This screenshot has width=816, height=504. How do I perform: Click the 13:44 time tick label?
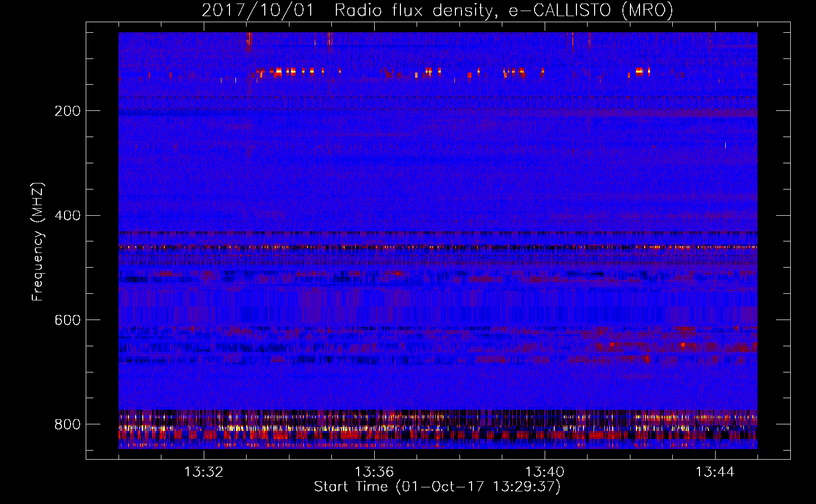(715, 472)
